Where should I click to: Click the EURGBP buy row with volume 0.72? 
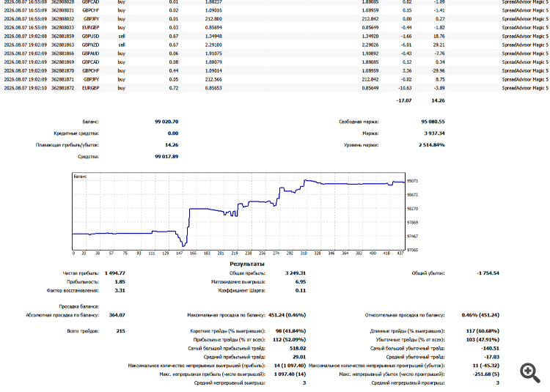pos(275,88)
